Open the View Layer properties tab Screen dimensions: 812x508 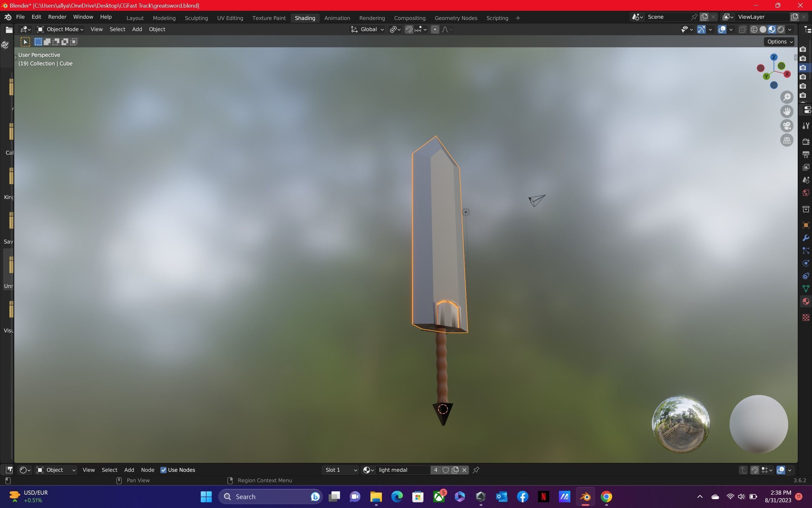(806, 167)
